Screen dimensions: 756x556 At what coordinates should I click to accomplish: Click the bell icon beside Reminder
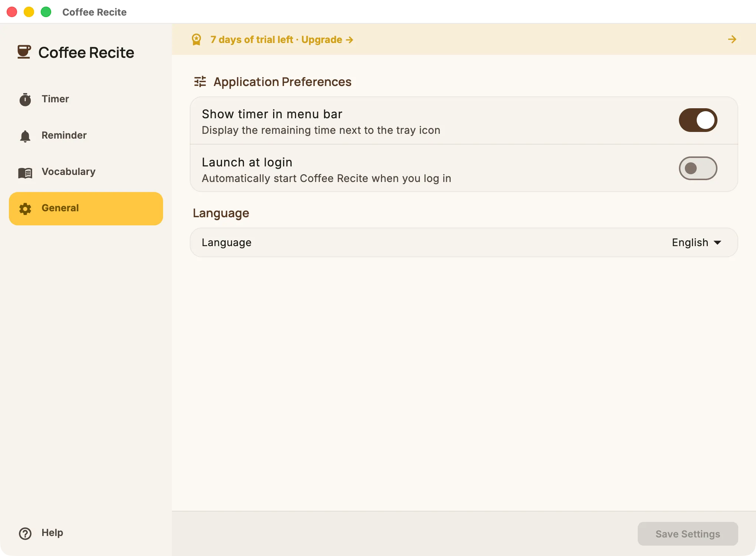click(x=25, y=136)
